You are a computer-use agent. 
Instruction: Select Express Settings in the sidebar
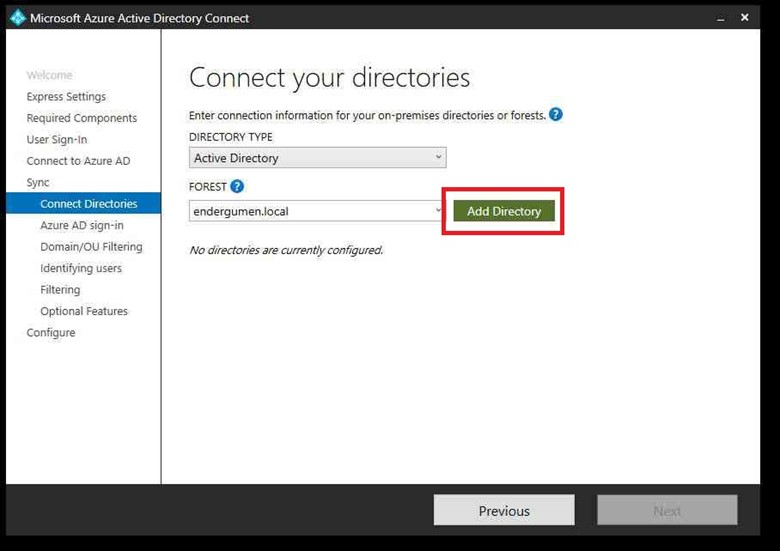66,97
